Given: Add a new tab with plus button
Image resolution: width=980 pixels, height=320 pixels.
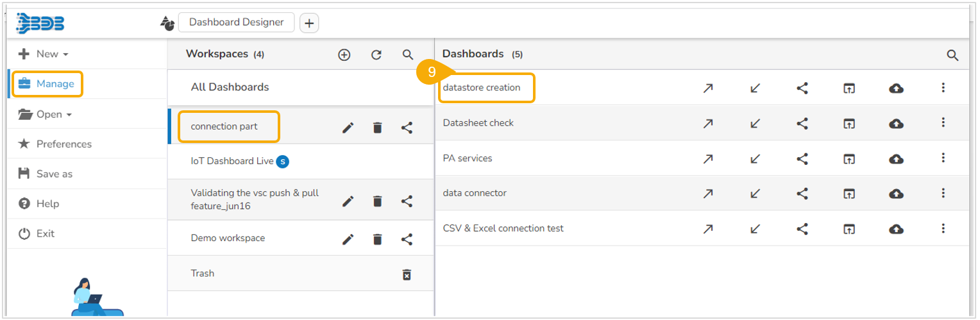Looking at the screenshot, I should coord(309,23).
